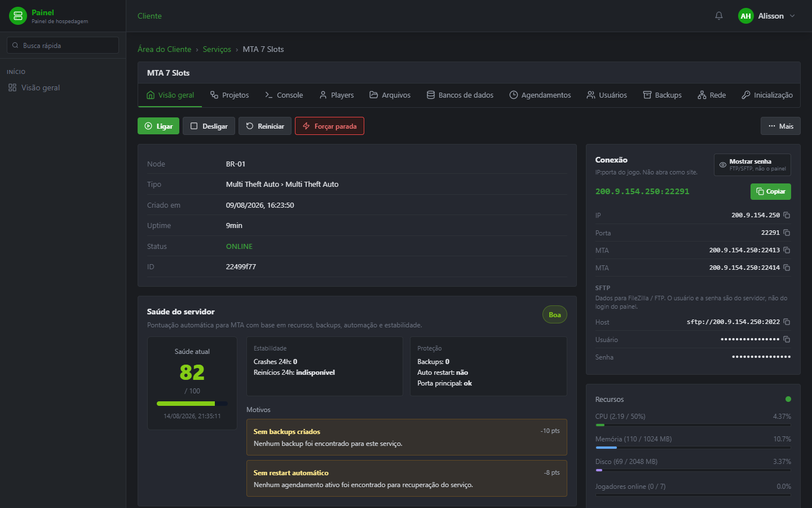The width and height of the screenshot is (812, 508).
Task: Click the server ID 22499f77
Action: 241,266
